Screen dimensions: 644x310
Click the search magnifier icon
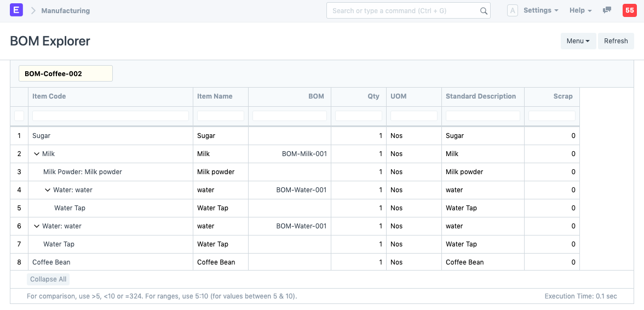coord(484,11)
